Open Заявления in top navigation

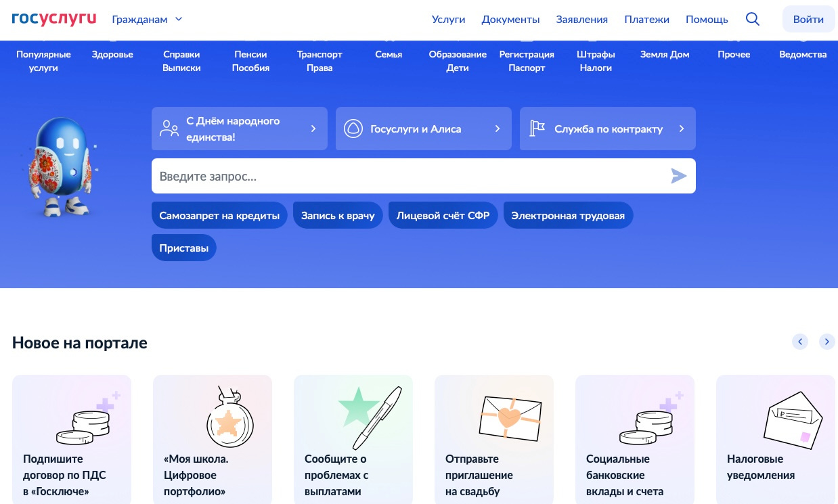[x=582, y=19]
